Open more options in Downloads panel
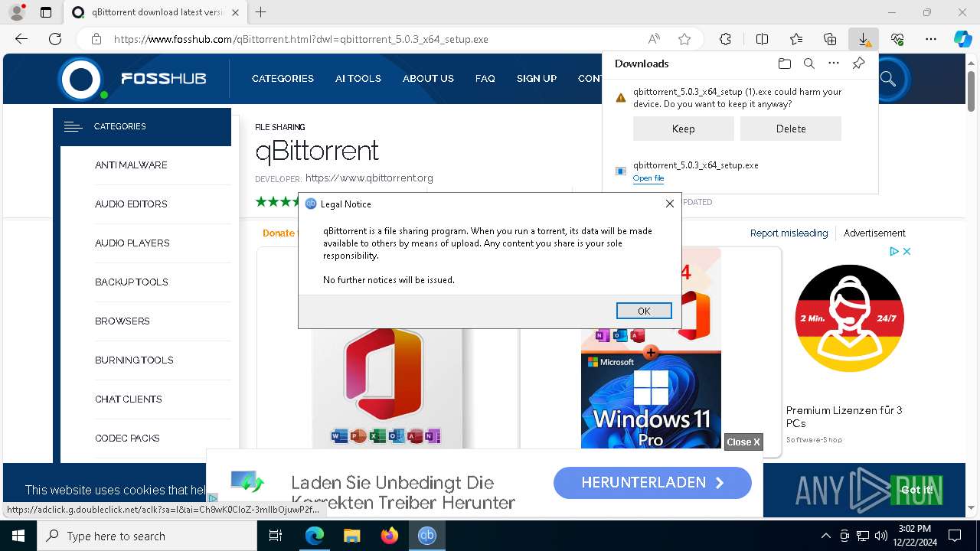Image resolution: width=980 pixels, height=551 pixels. point(834,64)
